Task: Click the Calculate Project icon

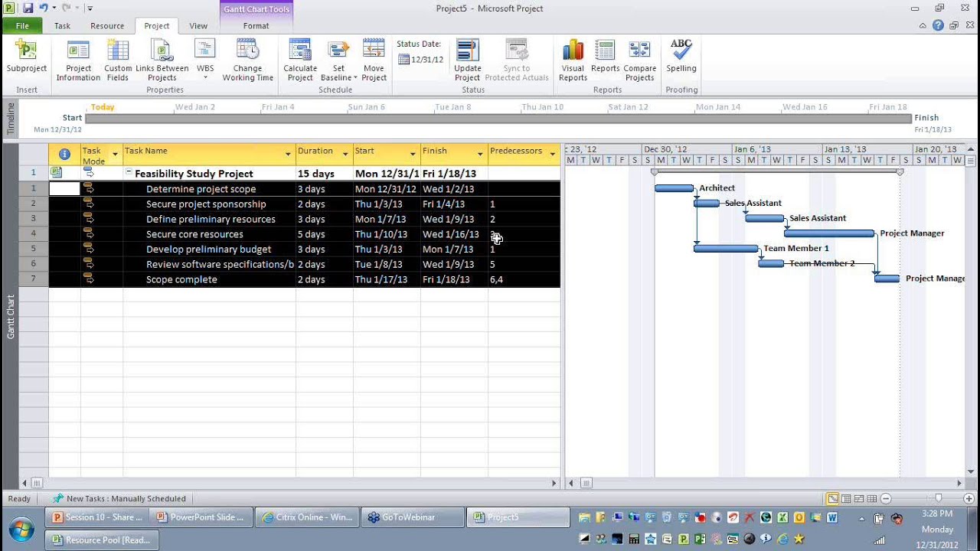Action: coord(300,51)
